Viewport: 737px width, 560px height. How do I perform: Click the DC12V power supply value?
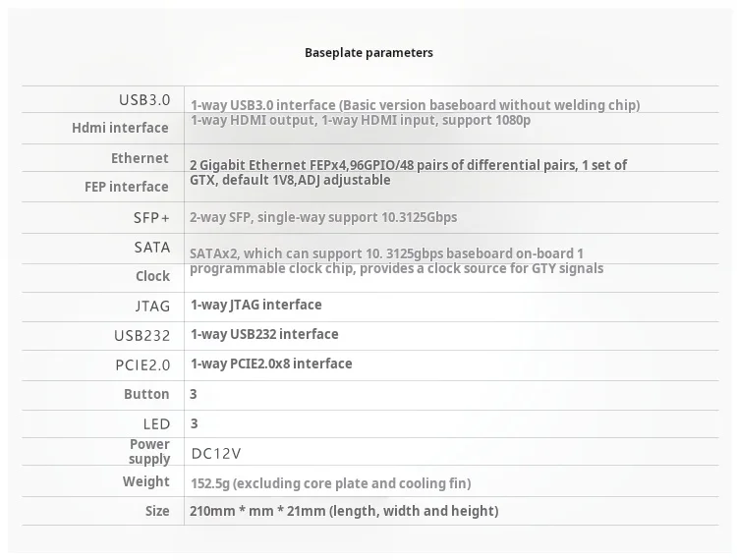point(215,453)
